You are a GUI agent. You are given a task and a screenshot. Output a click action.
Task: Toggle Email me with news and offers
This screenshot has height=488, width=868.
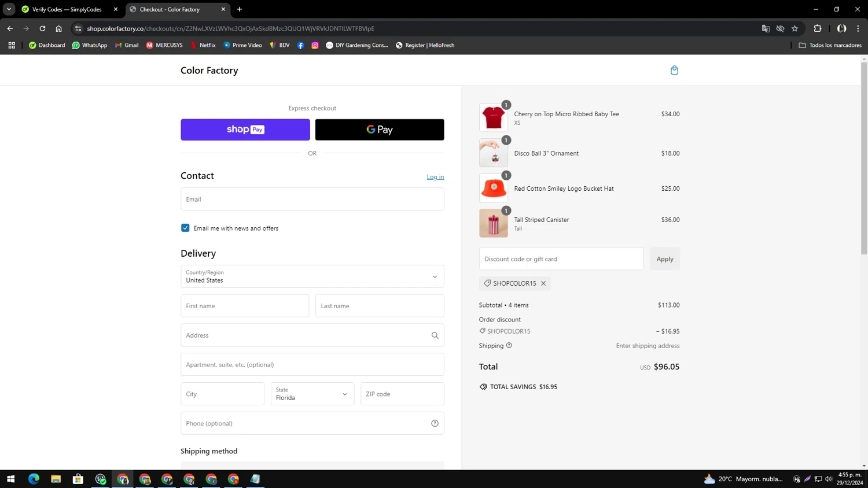point(185,228)
